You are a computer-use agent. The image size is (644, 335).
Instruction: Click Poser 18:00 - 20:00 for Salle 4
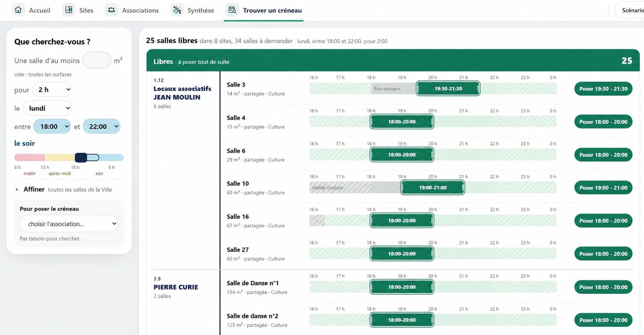click(603, 122)
